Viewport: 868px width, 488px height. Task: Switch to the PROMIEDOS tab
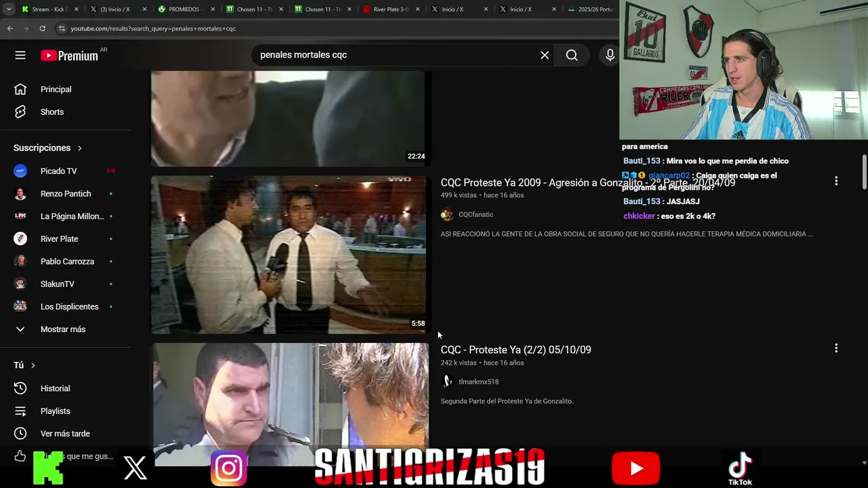click(x=184, y=9)
